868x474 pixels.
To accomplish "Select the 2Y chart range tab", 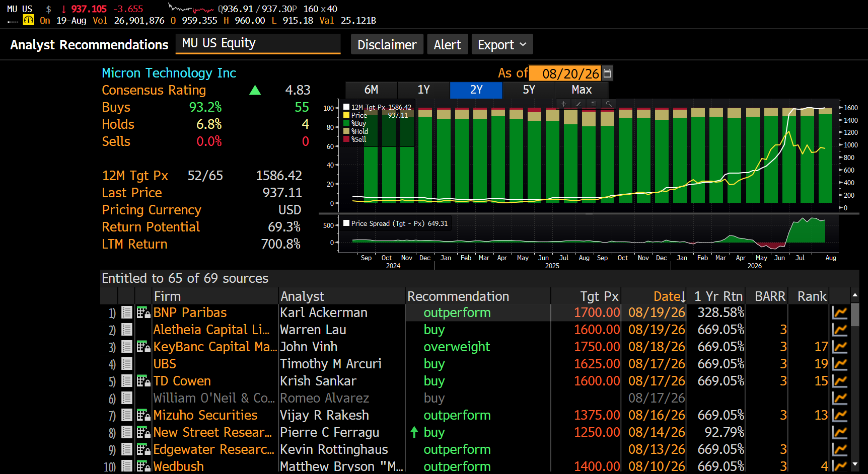I will tap(476, 90).
